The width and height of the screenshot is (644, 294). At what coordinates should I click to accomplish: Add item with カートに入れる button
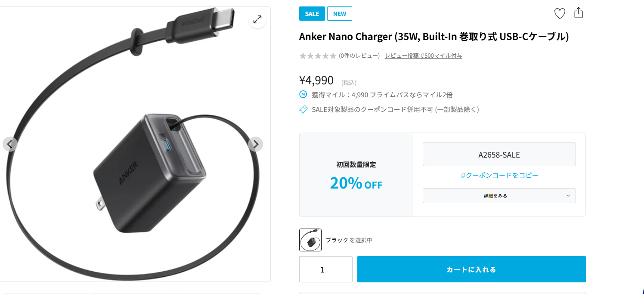pyautogui.click(x=471, y=269)
